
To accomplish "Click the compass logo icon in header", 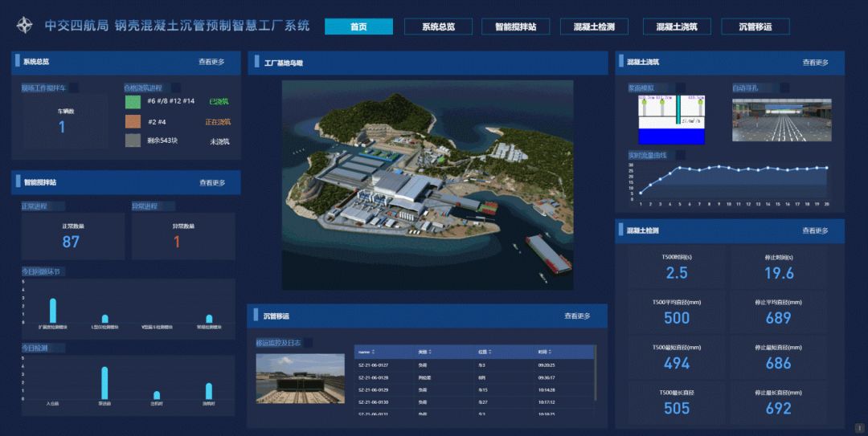I will pyautogui.click(x=25, y=26).
